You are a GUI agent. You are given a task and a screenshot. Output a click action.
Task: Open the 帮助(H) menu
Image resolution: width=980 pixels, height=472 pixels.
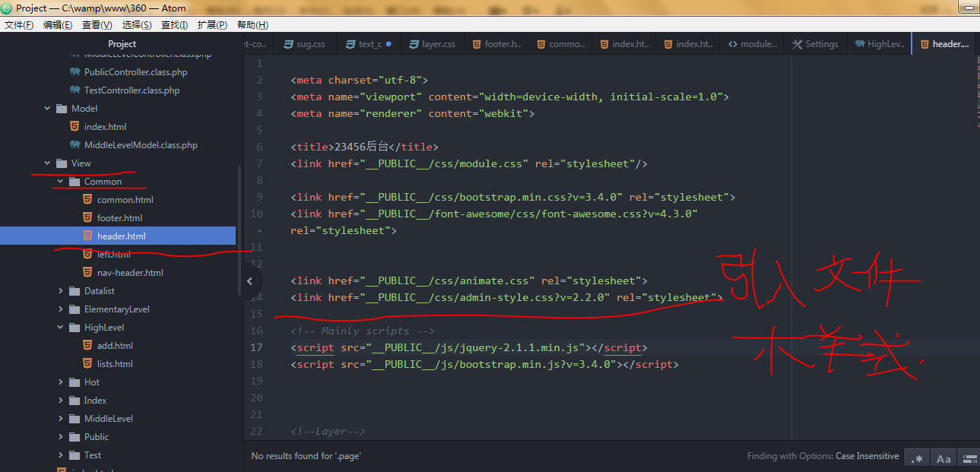[252, 25]
